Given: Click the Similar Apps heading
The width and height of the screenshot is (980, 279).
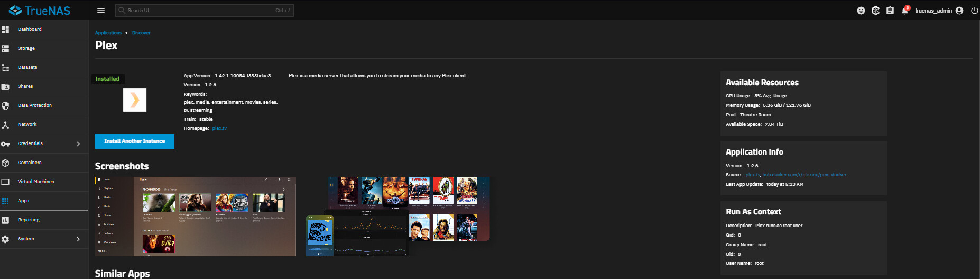Looking at the screenshot, I should [122, 273].
